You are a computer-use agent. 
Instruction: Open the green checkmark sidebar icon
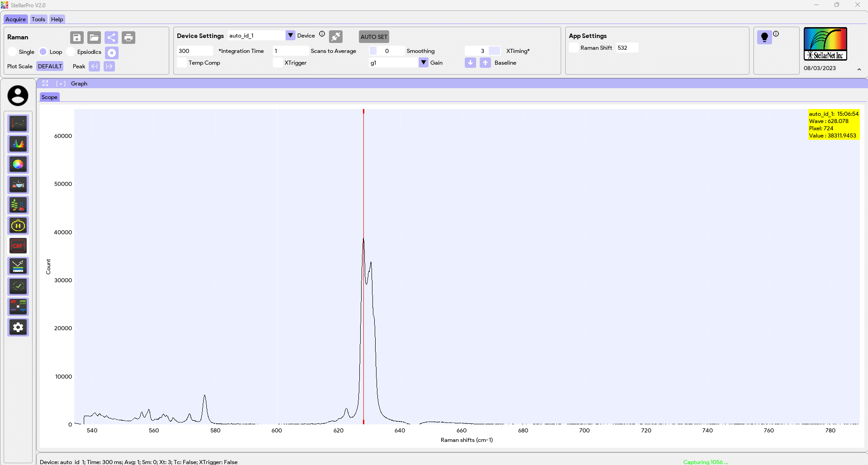pyautogui.click(x=18, y=286)
